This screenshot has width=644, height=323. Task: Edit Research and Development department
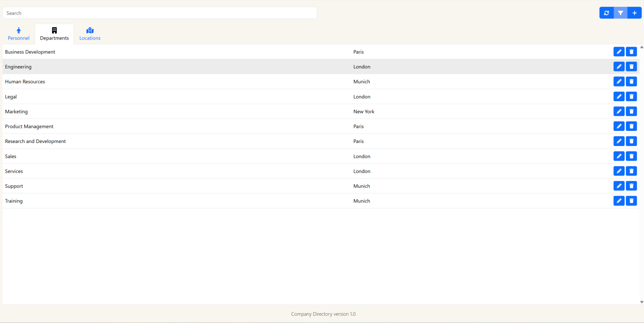(619, 141)
